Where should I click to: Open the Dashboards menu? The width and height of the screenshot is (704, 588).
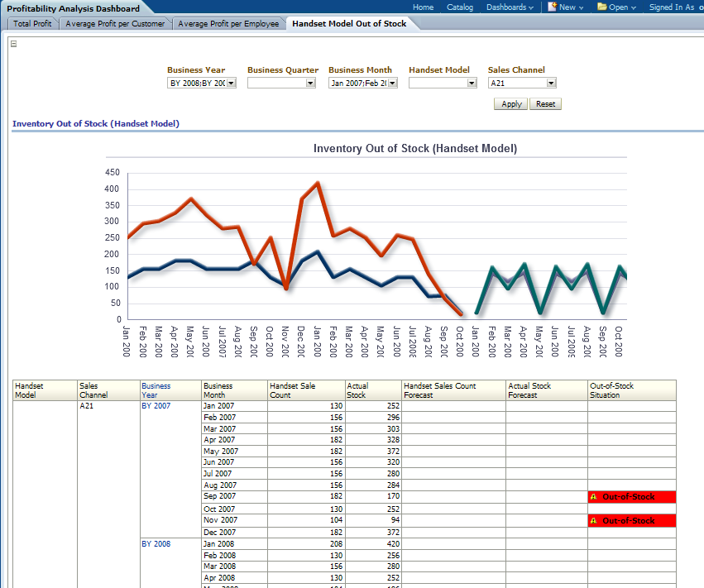coord(509,7)
